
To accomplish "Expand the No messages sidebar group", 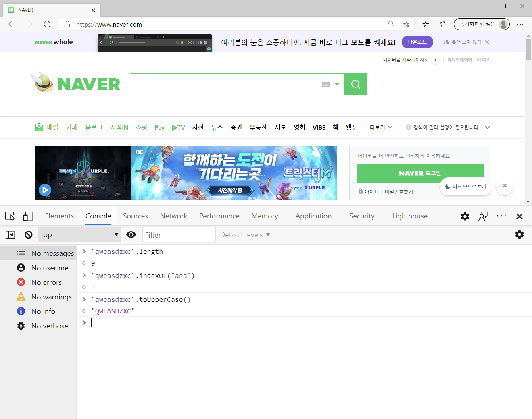I will (x=38, y=253).
